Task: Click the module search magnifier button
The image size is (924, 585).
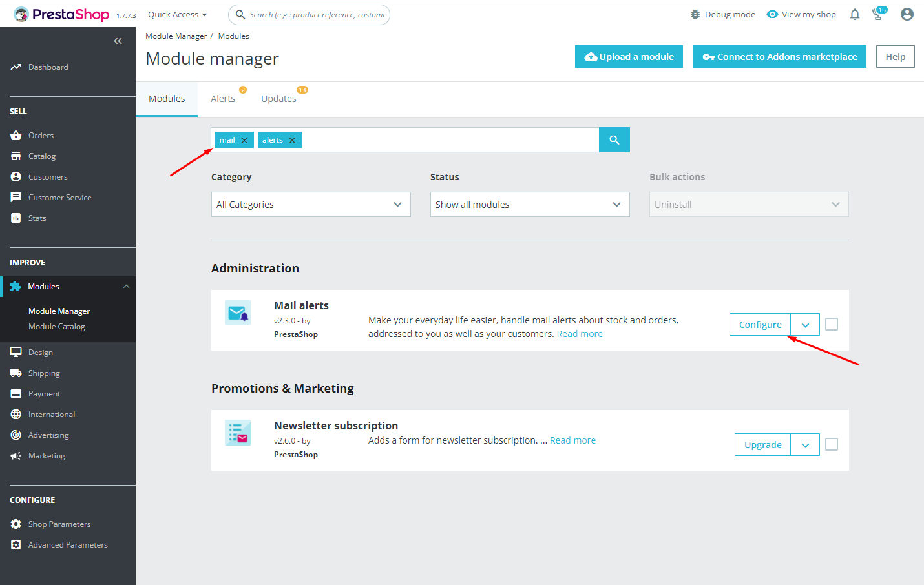Action: click(x=614, y=139)
